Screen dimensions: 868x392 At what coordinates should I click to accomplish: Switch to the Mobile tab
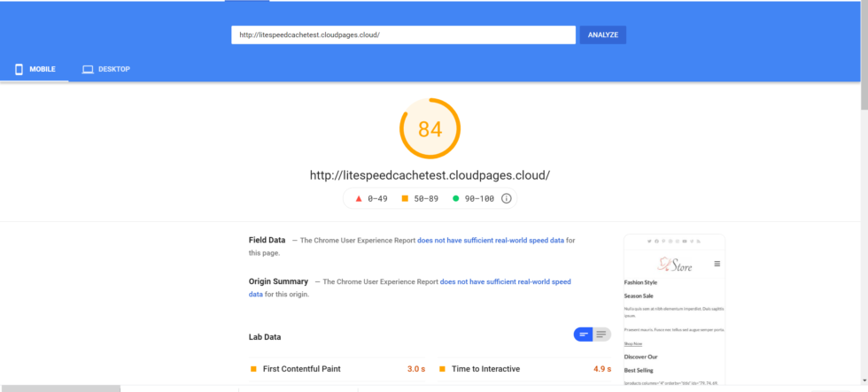pyautogui.click(x=35, y=69)
